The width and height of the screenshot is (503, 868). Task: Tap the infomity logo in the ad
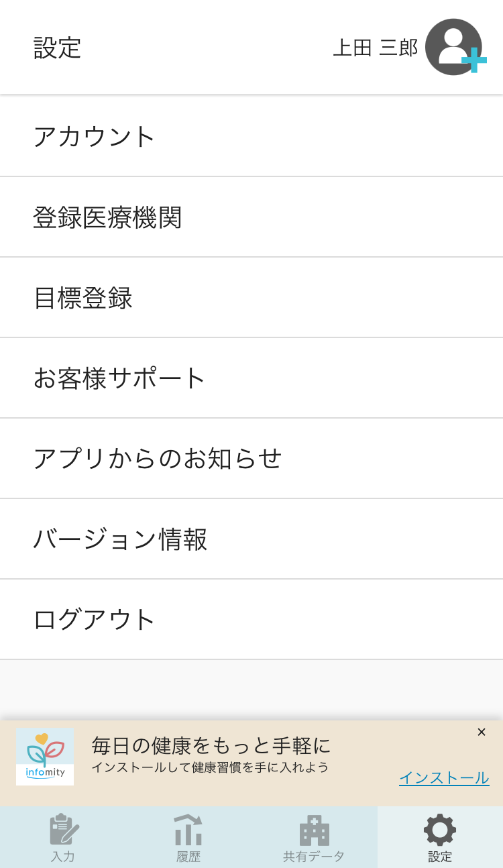point(45,757)
